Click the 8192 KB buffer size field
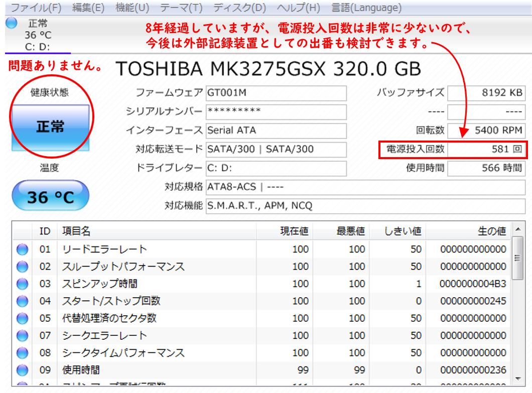Viewport: 532px width, 393px height. pos(486,93)
